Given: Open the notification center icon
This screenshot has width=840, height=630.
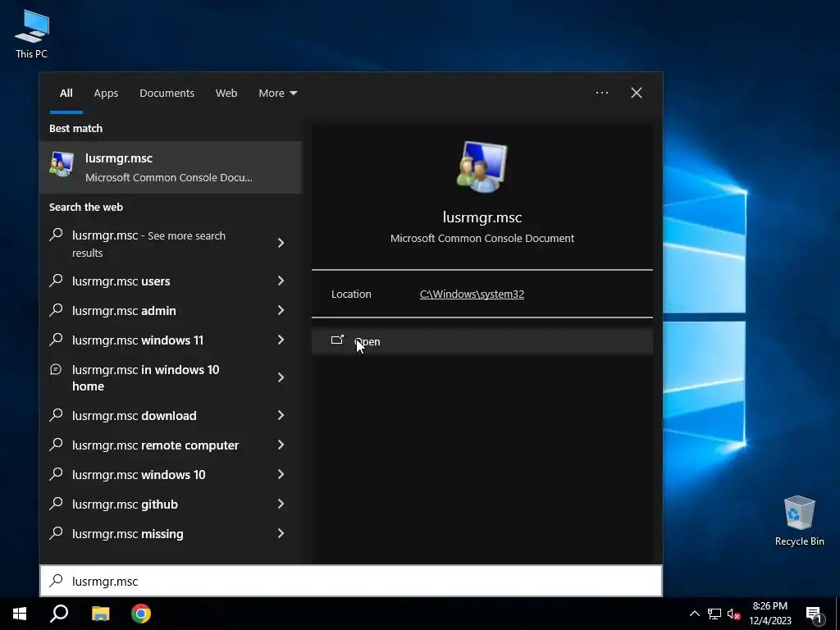Looking at the screenshot, I should [815, 614].
